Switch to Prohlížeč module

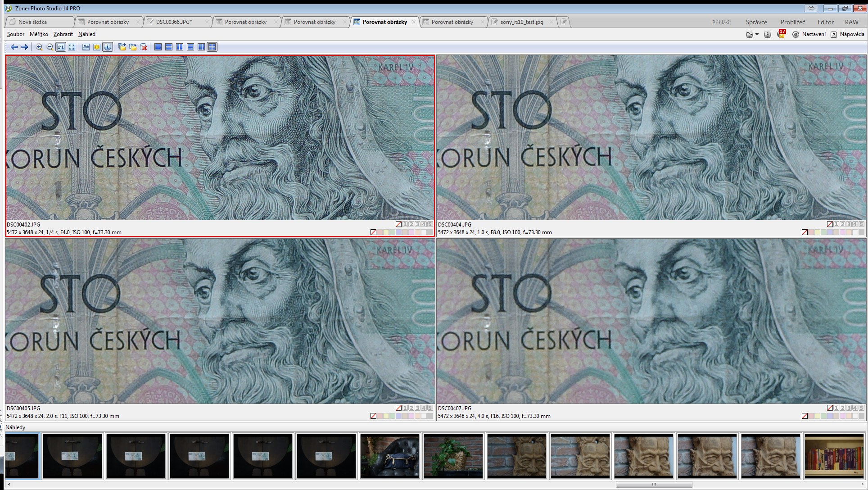pyautogui.click(x=793, y=22)
